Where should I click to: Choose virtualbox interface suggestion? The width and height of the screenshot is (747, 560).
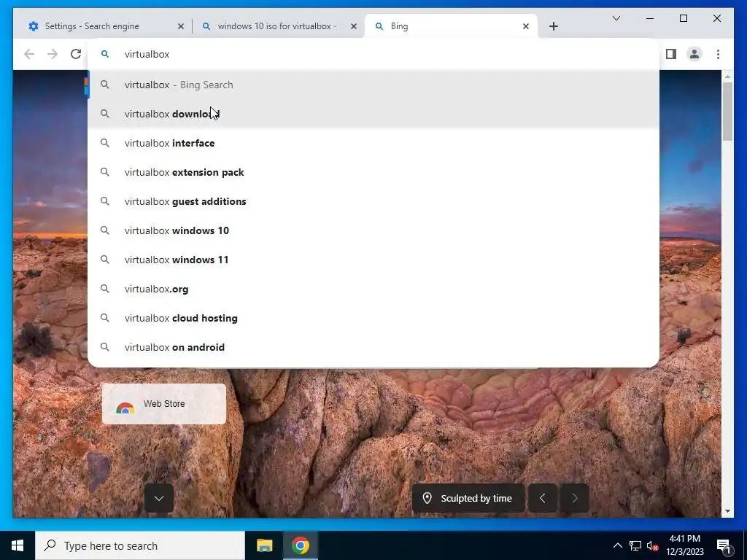click(x=373, y=143)
